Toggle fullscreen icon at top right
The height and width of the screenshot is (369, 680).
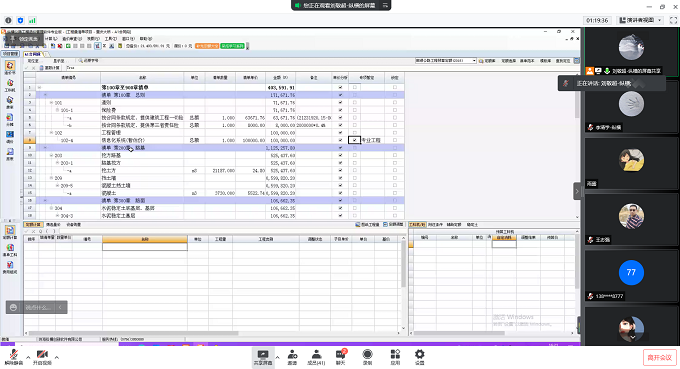tap(673, 20)
